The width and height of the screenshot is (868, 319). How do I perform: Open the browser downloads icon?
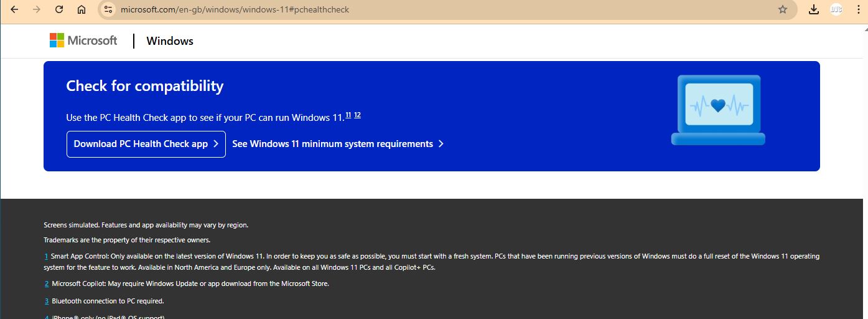[813, 9]
